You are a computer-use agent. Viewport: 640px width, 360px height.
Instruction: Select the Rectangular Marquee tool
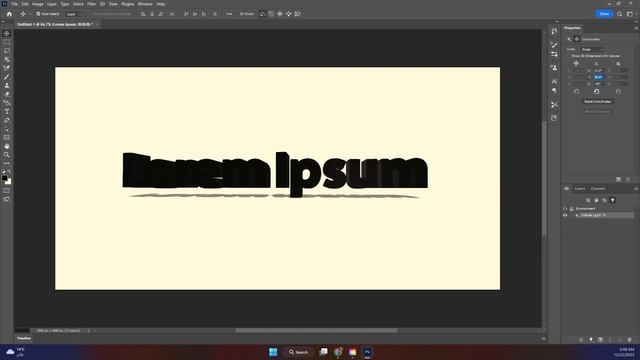pos(7,42)
